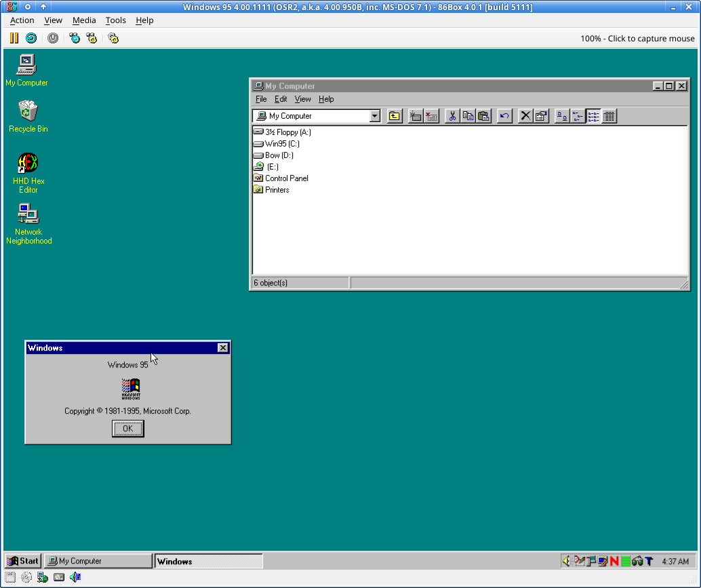701x588 pixels.
Task: Send Ctrl+Alt+Del via 86Box toolbar
Action: click(x=74, y=38)
